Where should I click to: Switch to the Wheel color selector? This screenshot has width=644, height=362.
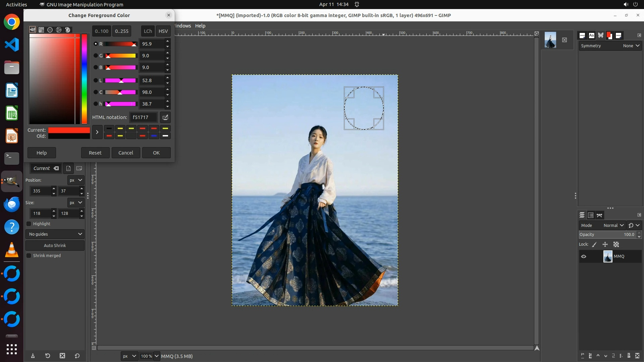point(59,30)
